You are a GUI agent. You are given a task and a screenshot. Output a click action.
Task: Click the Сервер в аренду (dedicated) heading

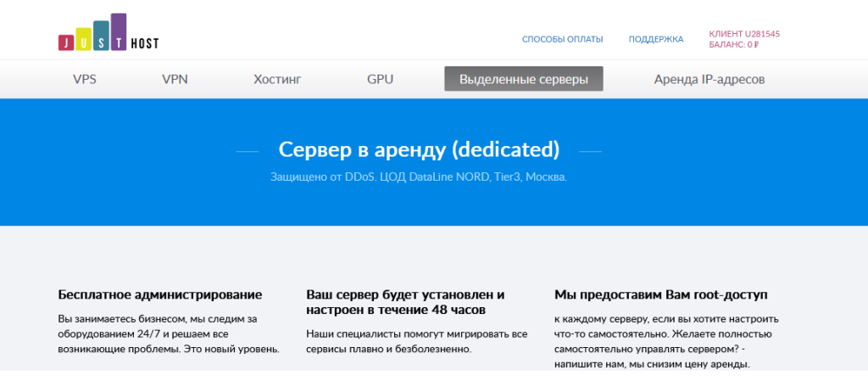click(419, 150)
